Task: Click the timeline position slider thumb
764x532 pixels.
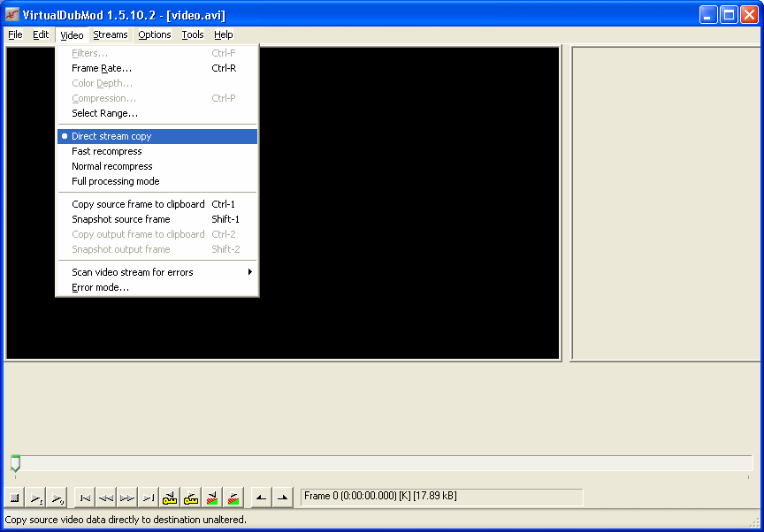Action: click(16, 463)
